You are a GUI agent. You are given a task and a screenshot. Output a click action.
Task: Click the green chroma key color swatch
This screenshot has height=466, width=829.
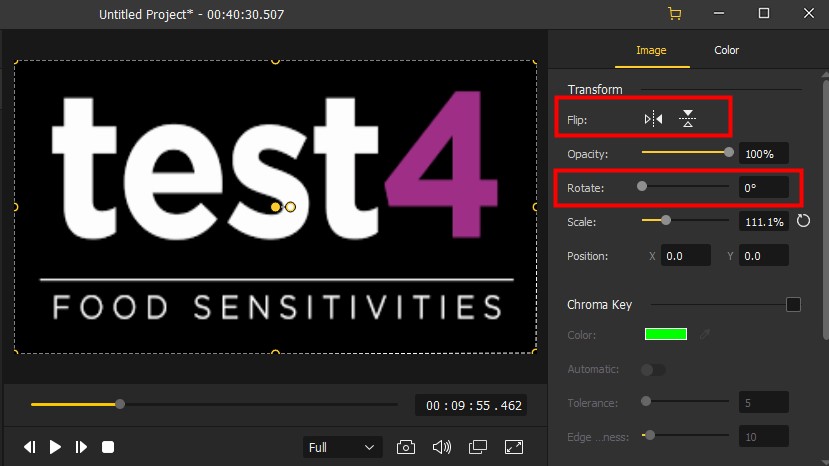665,334
